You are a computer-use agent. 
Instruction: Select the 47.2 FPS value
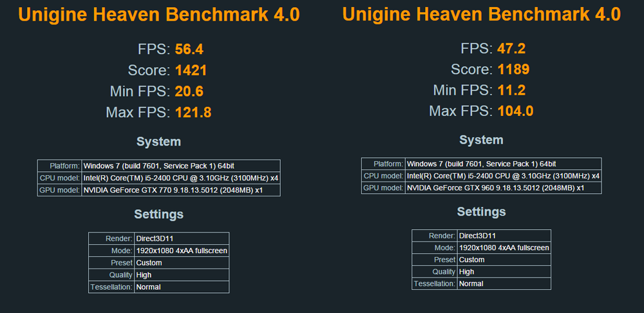[512, 48]
